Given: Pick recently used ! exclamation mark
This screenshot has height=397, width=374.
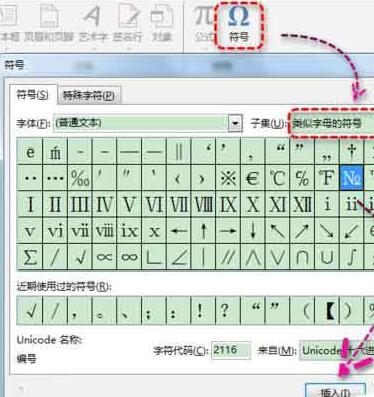Looking at the screenshot, I should [x=203, y=311].
